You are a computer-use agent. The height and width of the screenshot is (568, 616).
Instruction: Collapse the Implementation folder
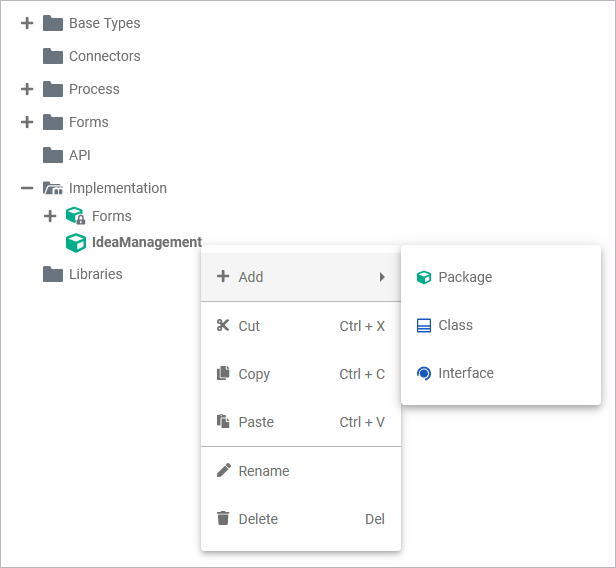click(x=27, y=188)
